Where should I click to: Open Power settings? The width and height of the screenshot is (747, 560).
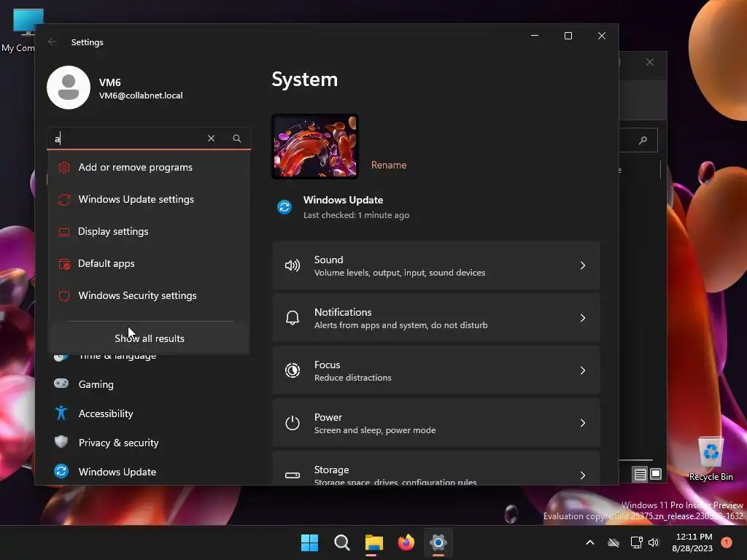(436, 423)
